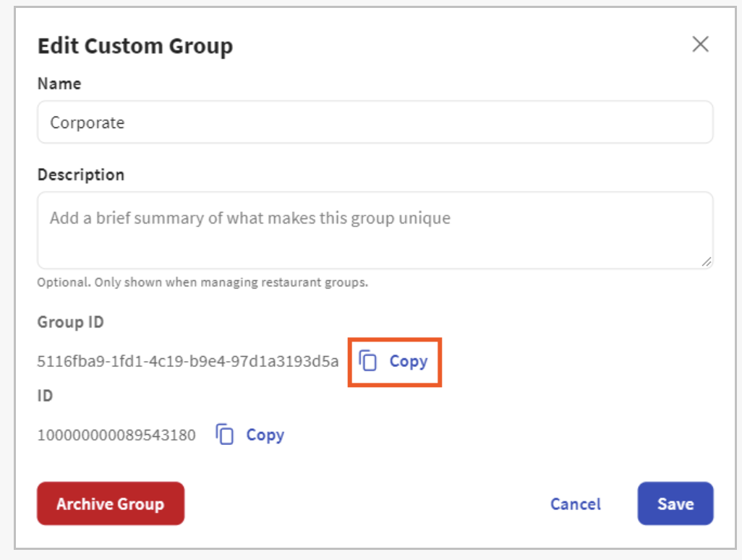The width and height of the screenshot is (742, 560).
Task: Click the copy icon beside the numeric ID
Action: [226, 435]
